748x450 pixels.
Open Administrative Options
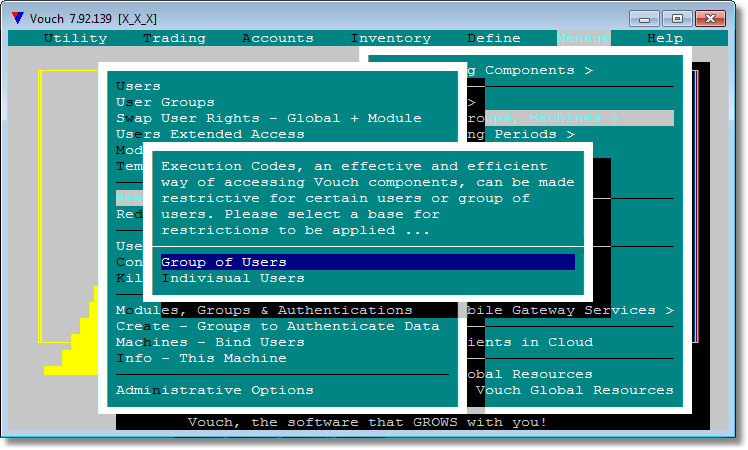click(214, 390)
